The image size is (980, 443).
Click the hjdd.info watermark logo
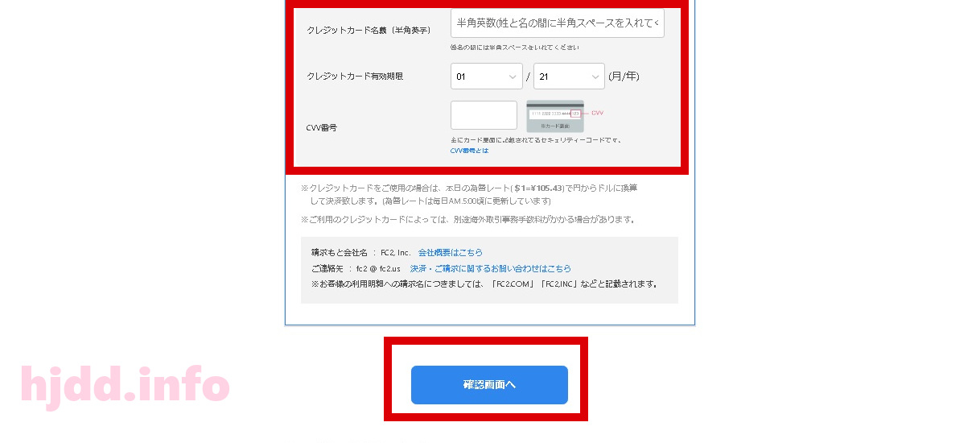(125, 385)
